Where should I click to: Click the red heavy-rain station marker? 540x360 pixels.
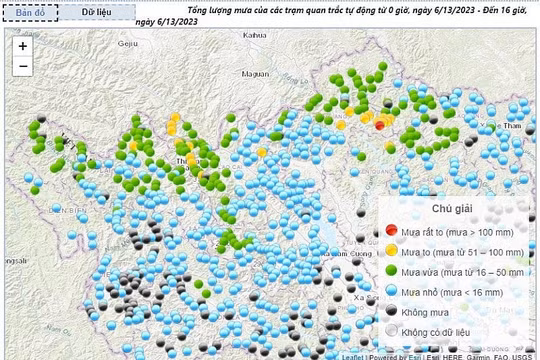[380, 125]
